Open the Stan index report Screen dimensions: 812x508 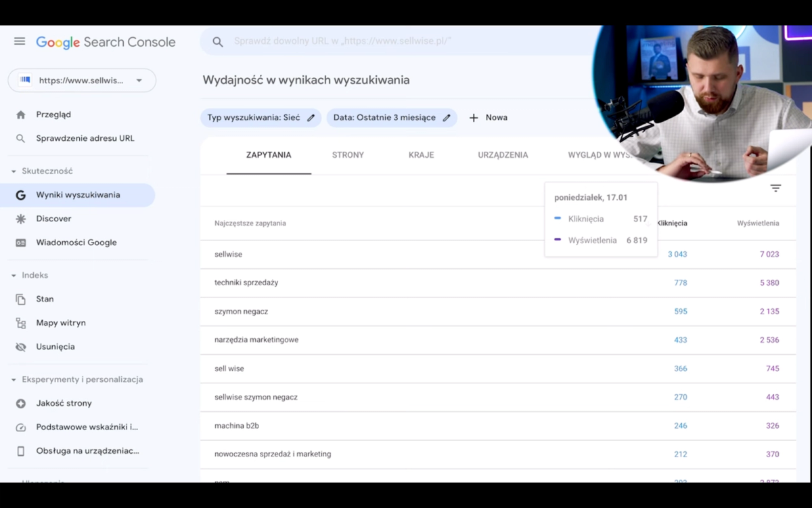tap(45, 299)
